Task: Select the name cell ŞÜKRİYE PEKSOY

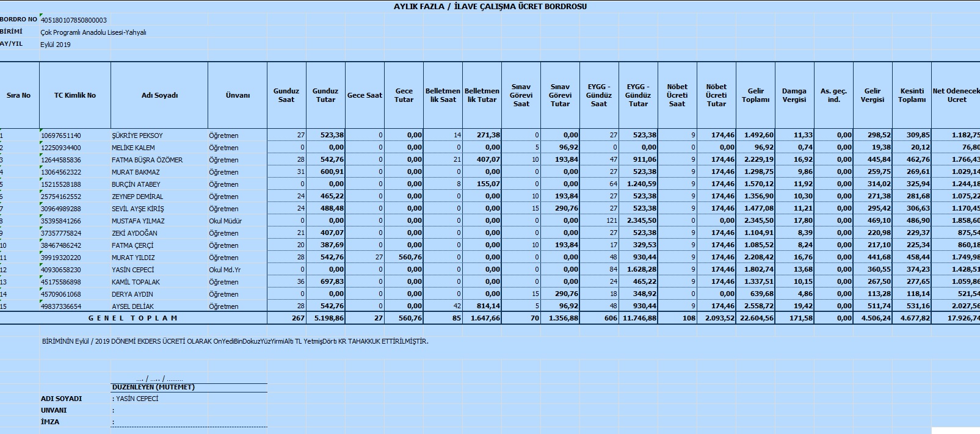Action: coord(137,136)
